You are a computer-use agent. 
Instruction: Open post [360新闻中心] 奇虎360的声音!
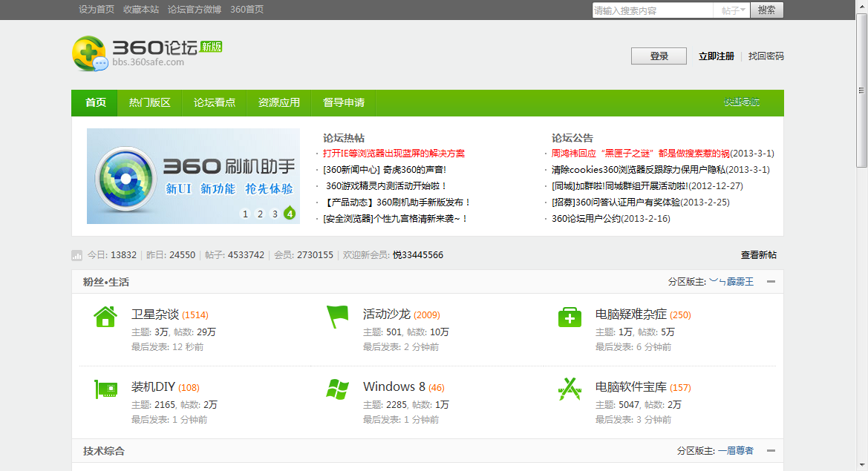tap(385, 170)
